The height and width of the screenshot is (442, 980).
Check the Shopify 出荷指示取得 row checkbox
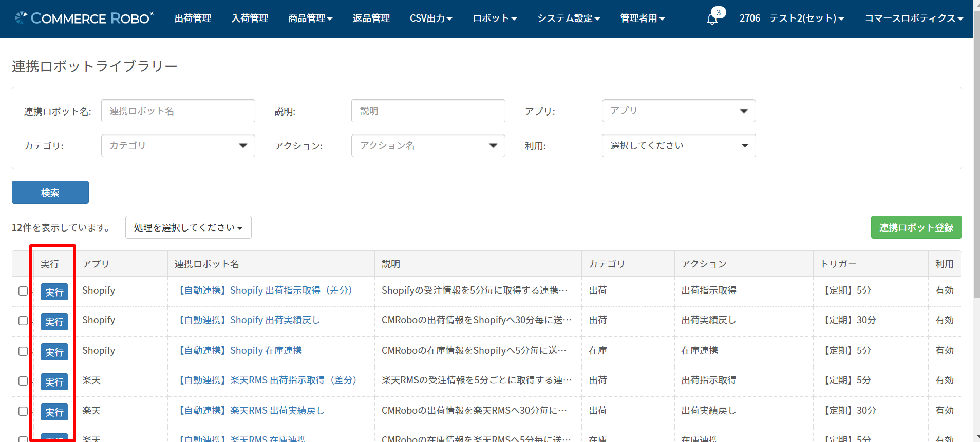23,291
